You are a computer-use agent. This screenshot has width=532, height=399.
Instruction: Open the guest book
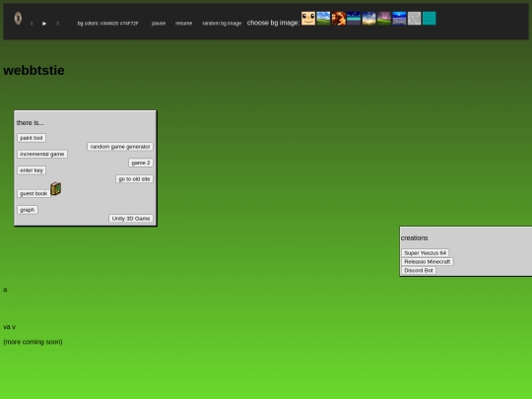33,193
